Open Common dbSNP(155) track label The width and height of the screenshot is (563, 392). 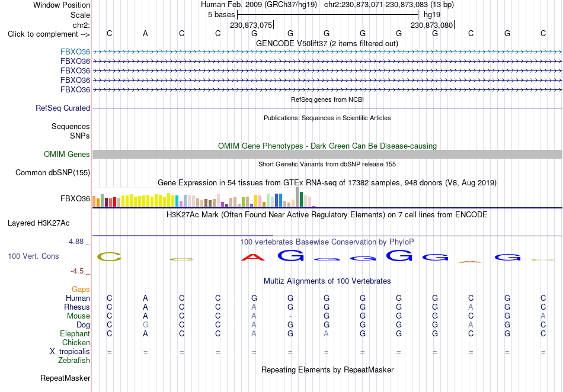click(x=53, y=172)
